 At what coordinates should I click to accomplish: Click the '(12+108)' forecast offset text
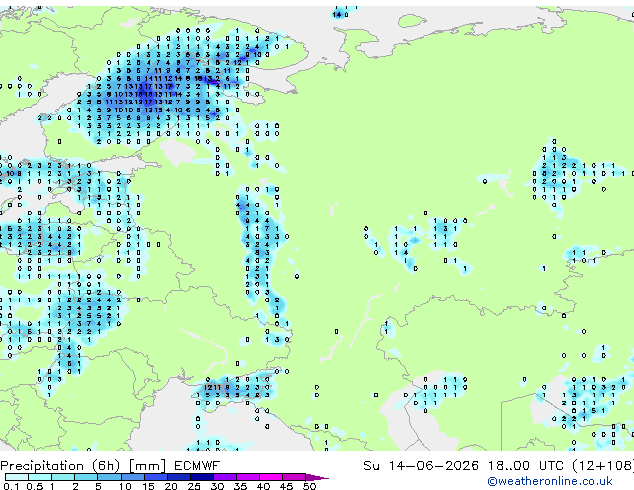(603, 466)
